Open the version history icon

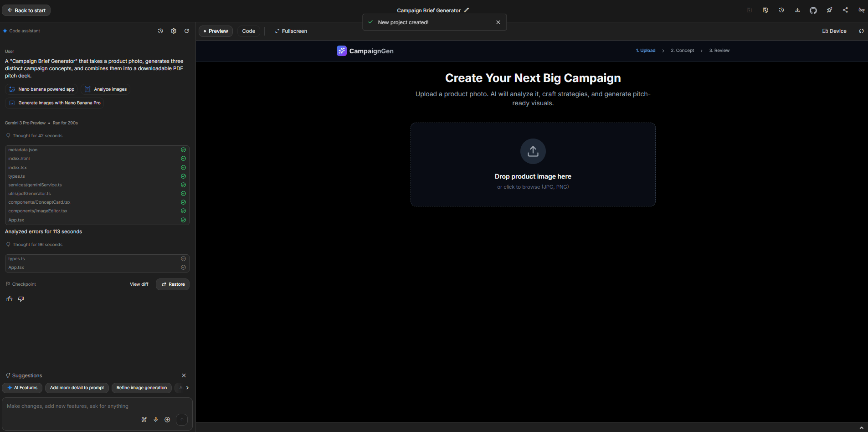tap(781, 10)
